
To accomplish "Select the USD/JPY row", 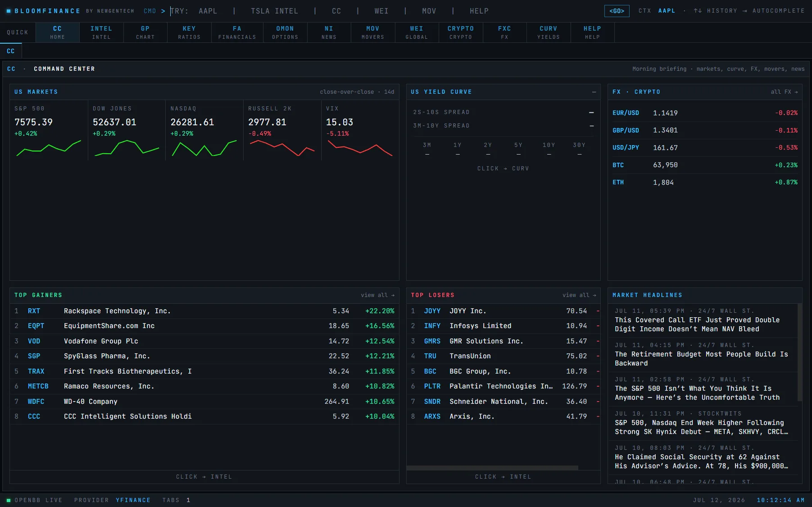I will [x=705, y=148].
